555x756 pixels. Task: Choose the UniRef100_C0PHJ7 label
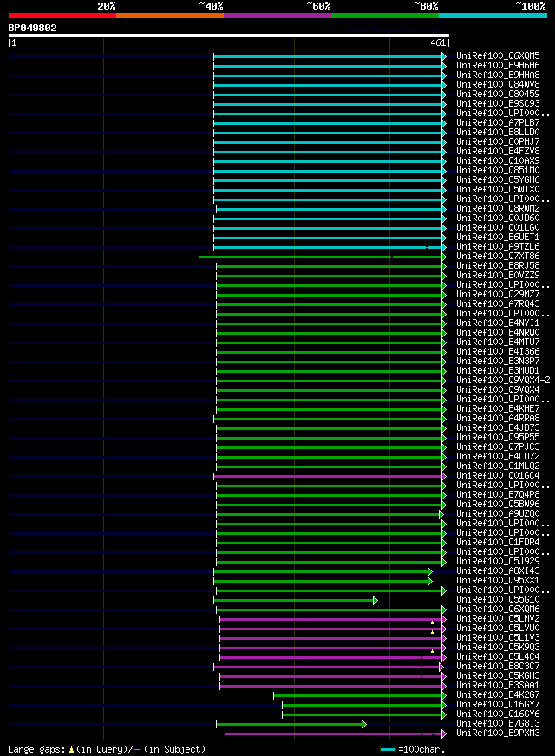click(498, 142)
